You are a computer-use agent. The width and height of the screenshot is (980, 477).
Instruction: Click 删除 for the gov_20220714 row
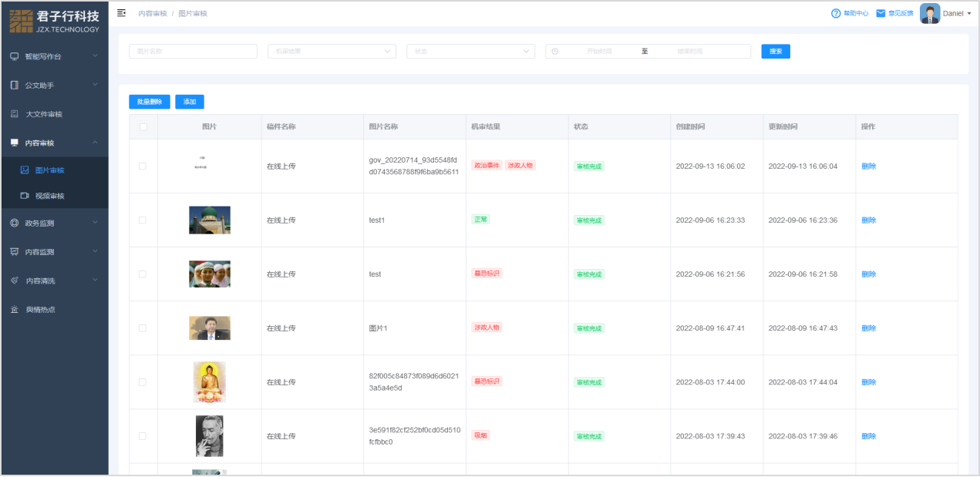[x=869, y=166]
